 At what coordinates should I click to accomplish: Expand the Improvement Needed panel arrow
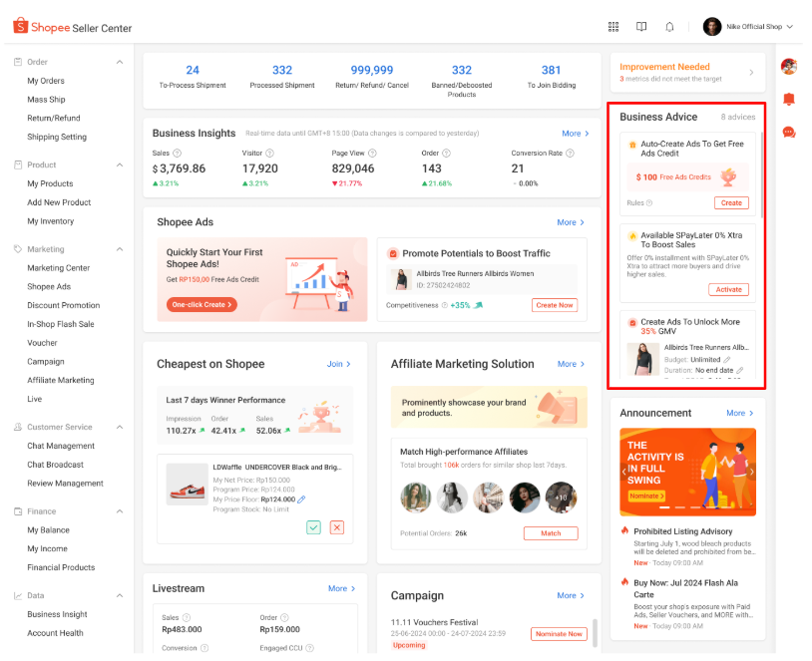point(751,73)
